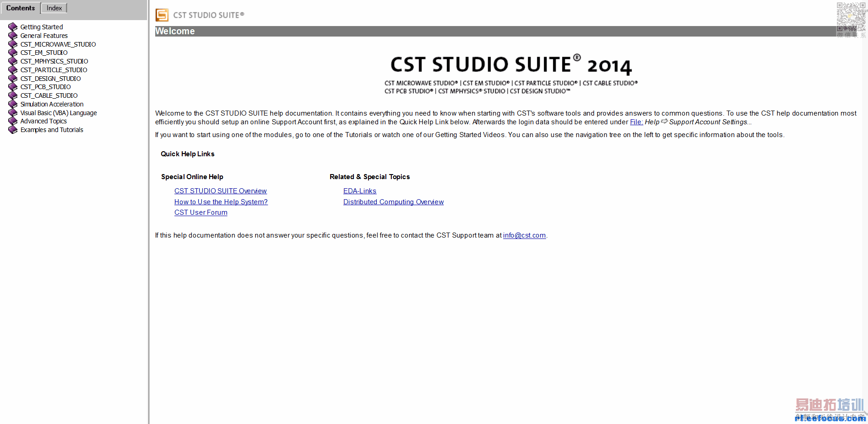Click the book icon beside Simulation Acceleration
This screenshot has width=868, height=424.
(13, 104)
